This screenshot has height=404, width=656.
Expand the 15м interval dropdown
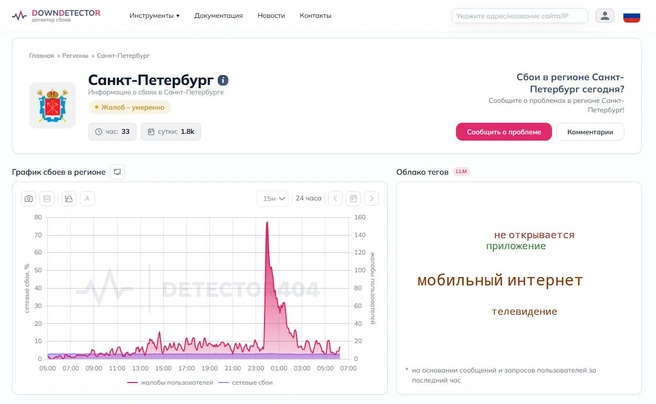[x=273, y=198]
